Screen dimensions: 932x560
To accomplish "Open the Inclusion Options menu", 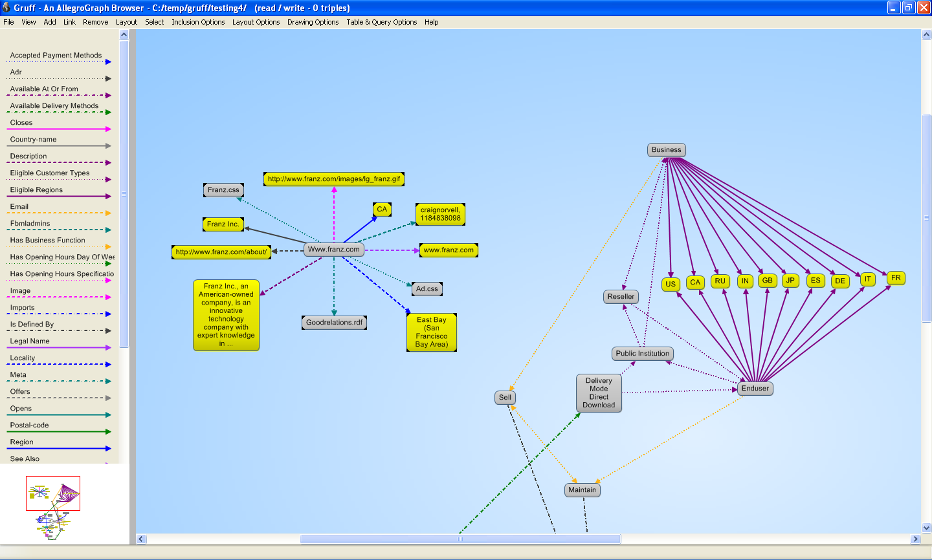I will (x=198, y=22).
